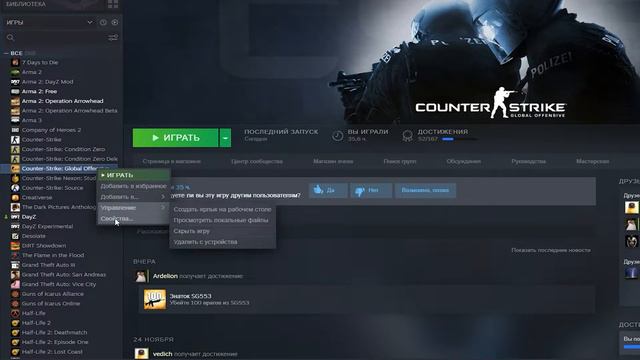This screenshot has height=360, width=640.
Task: Open the Магазин очков tab
Action: tap(333, 161)
